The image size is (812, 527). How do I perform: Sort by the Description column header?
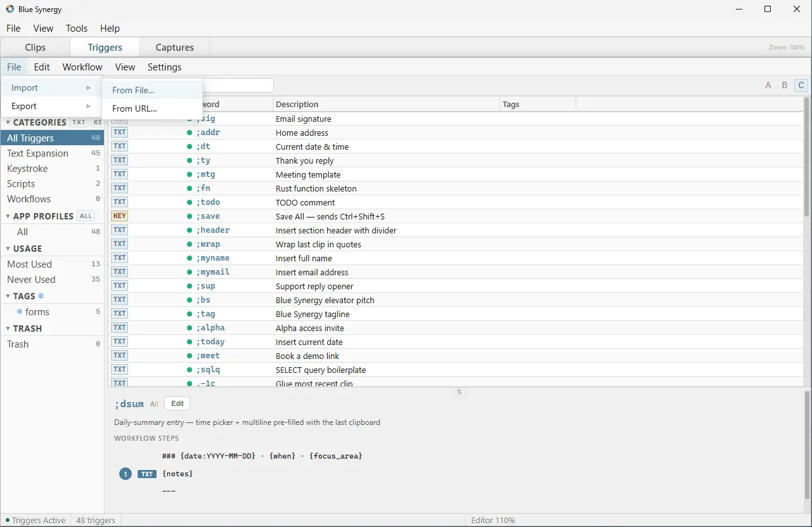(386, 104)
